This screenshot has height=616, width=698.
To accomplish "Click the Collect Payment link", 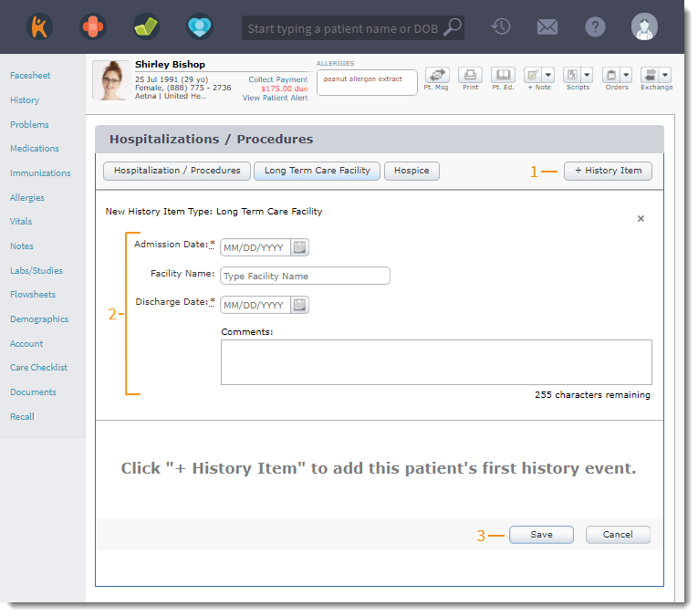I will (277, 79).
